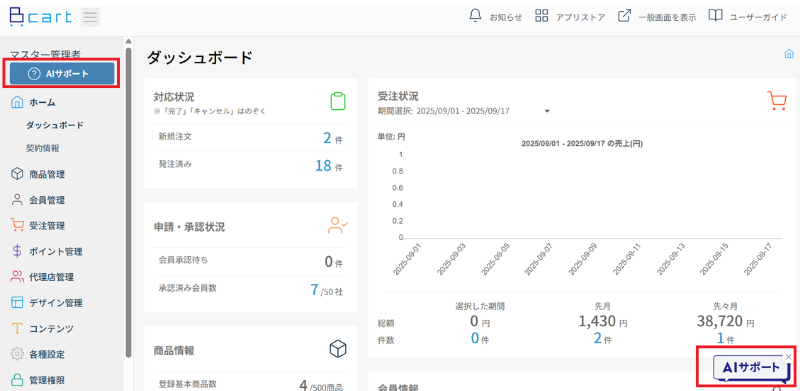The width and height of the screenshot is (800, 391).
Task: Select ダッシュボード submenu item
Action: point(55,125)
